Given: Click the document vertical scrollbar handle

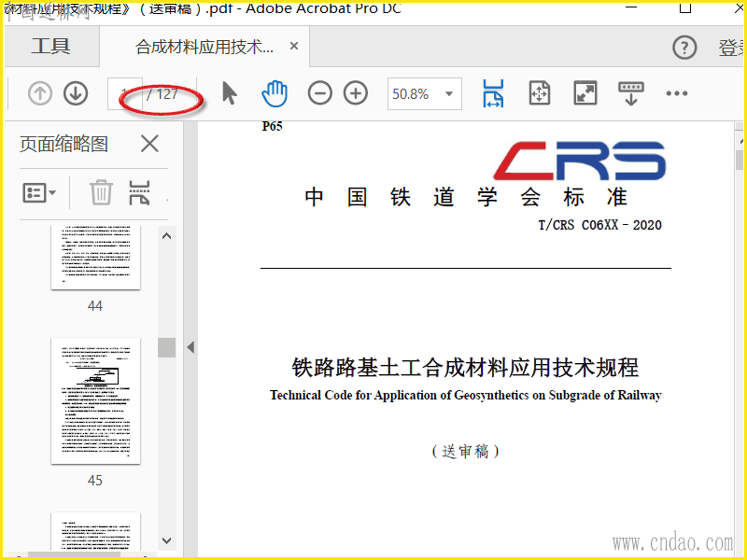Looking at the screenshot, I should [x=740, y=160].
